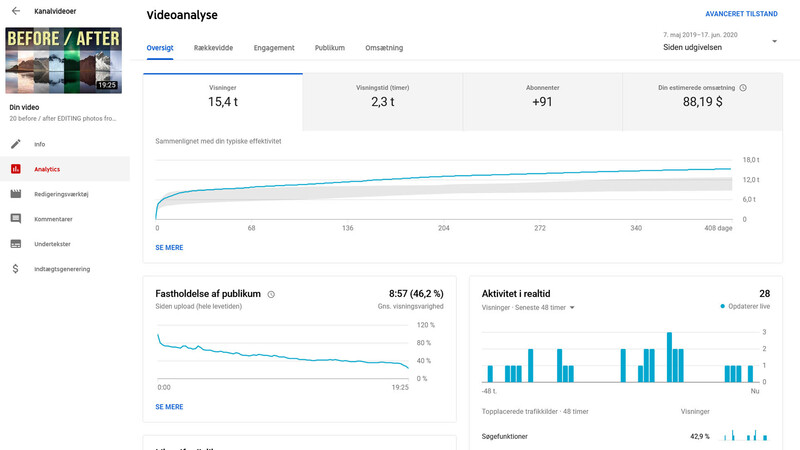This screenshot has width=800, height=450.
Task: Open the Redigeringsværktøj clapperboard icon
Action: 16,194
